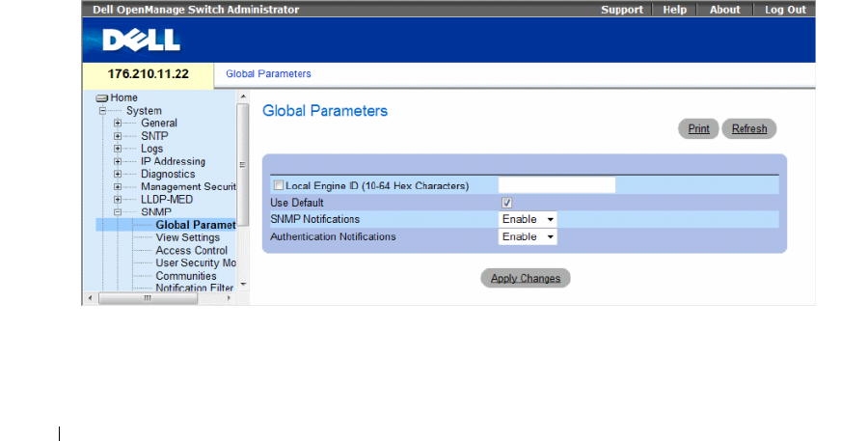Click the Global Parameters breadcrumb link
Viewport: 868px width, 441px height.
pyautogui.click(x=268, y=73)
